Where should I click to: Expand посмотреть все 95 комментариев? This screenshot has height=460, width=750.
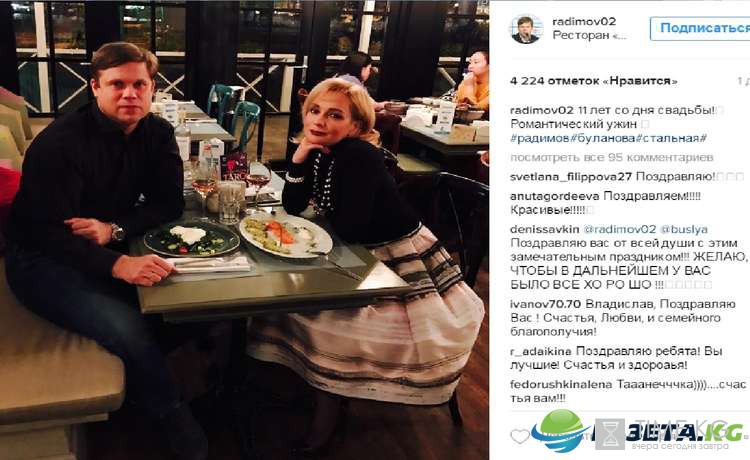pyautogui.click(x=612, y=157)
